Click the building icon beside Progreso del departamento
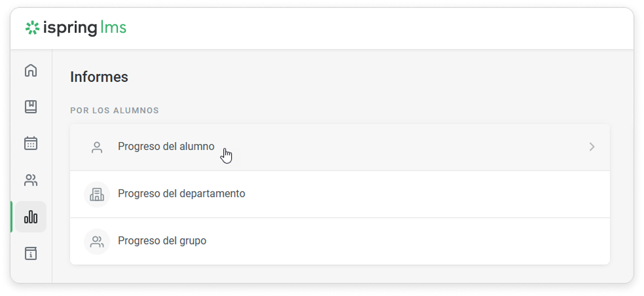The height and width of the screenshot is (296, 644). [97, 194]
